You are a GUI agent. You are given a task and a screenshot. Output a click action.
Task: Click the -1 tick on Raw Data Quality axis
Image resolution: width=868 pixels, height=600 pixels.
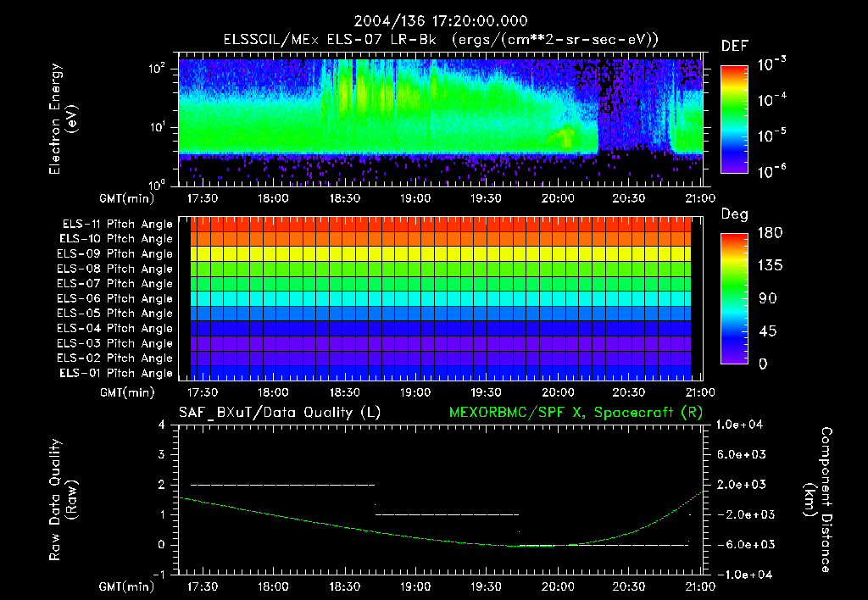159,575
